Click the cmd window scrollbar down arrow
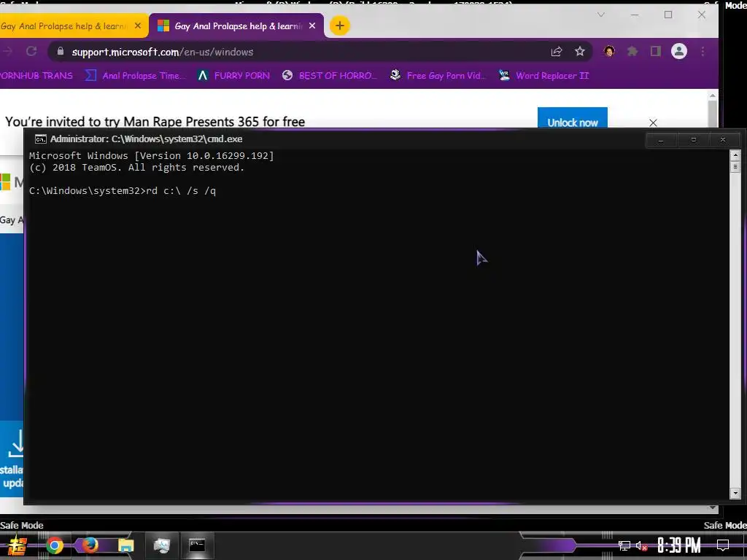 [x=735, y=494]
